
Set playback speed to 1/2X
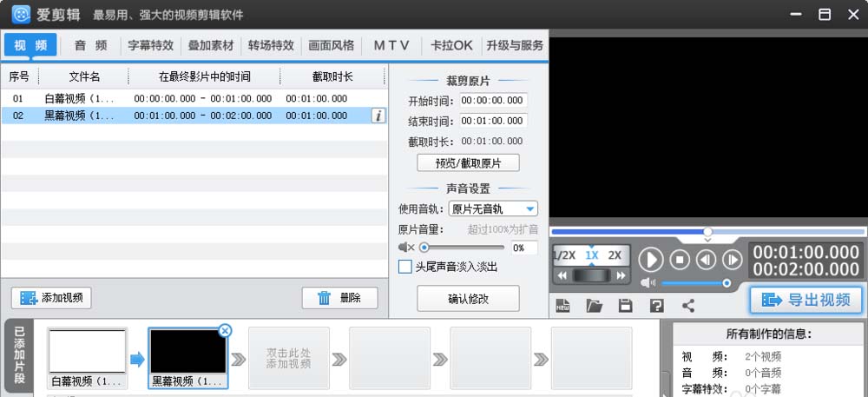point(565,255)
